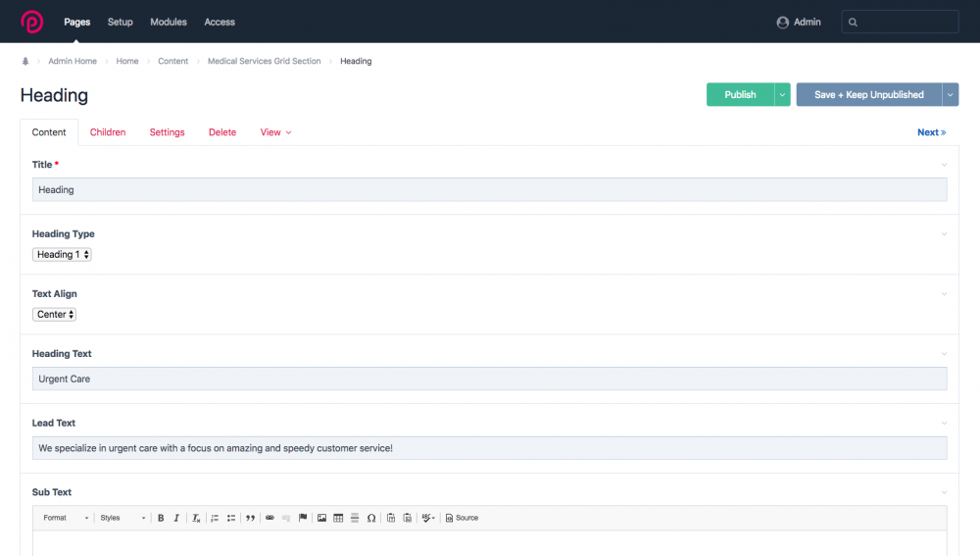
Task: Click into the Heading Text input field
Action: (x=489, y=379)
